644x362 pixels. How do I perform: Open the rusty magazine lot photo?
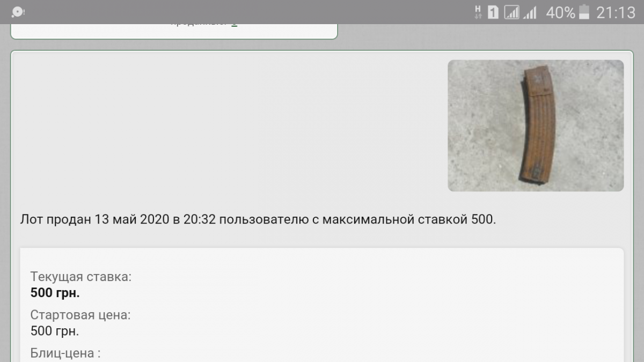pos(536,125)
